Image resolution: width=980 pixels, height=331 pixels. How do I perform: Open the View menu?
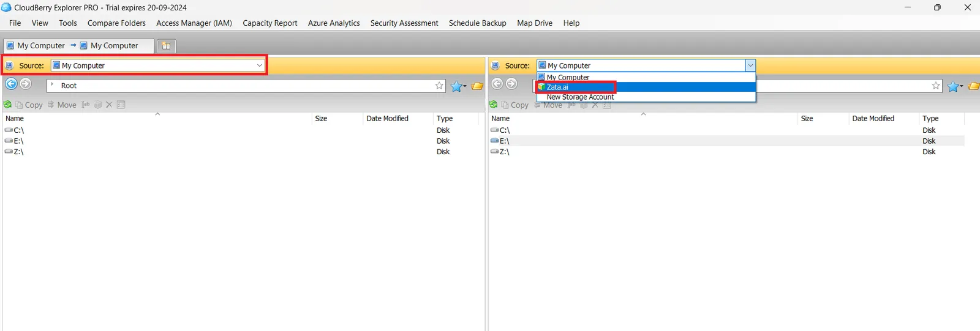(x=40, y=23)
